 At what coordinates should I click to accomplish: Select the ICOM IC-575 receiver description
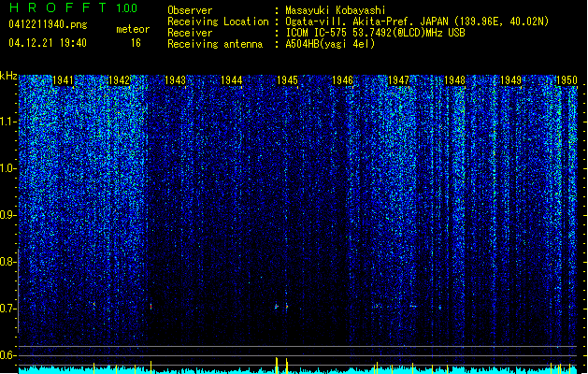pos(375,33)
